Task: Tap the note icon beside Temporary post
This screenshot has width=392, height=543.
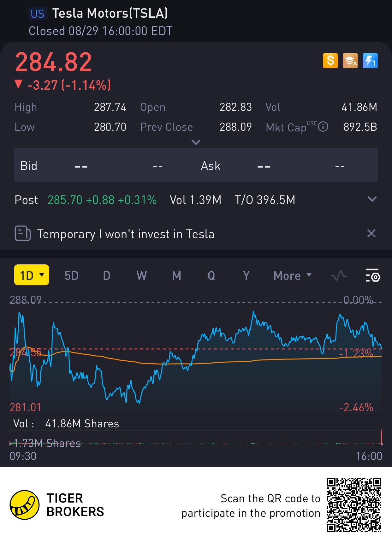Action: (23, 234)
